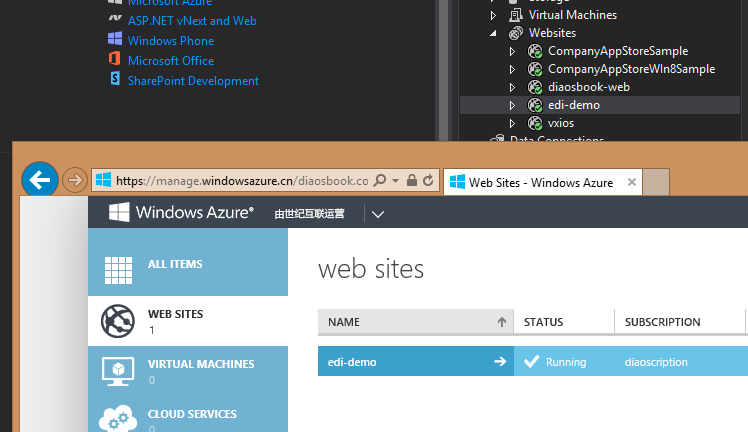Expand the CompanyAppStoreWIn8Sample website node
Screen dimensions: 748x432
[x=512, y=69]
